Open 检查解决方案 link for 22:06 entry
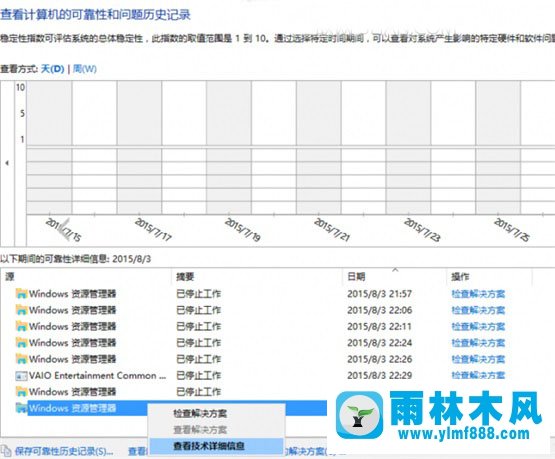 (478, 310)
